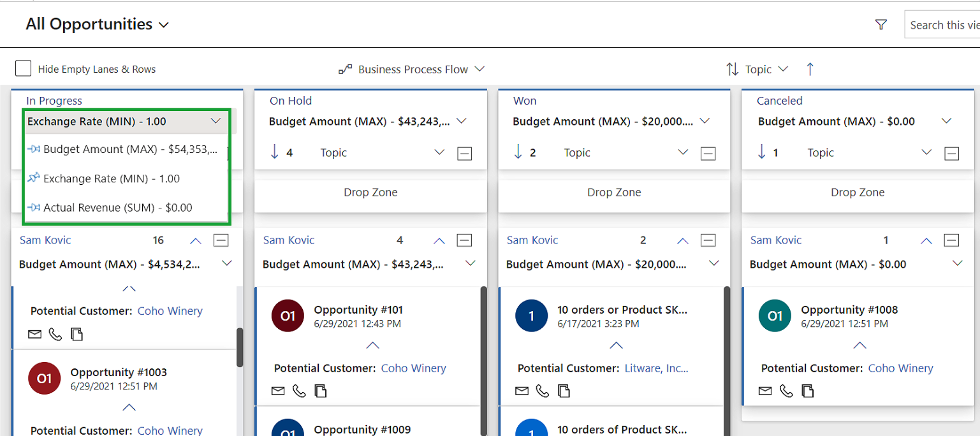Open On Hold column Budget Amount header dropdown
The width and height of the screenshot is (980, 436).
click(x=462, y=121)
